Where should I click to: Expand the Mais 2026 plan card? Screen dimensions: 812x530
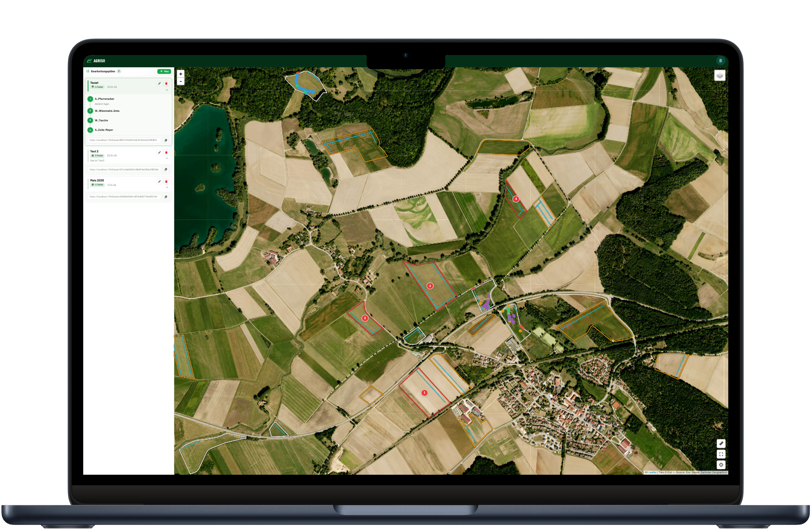tap(167, 188)
